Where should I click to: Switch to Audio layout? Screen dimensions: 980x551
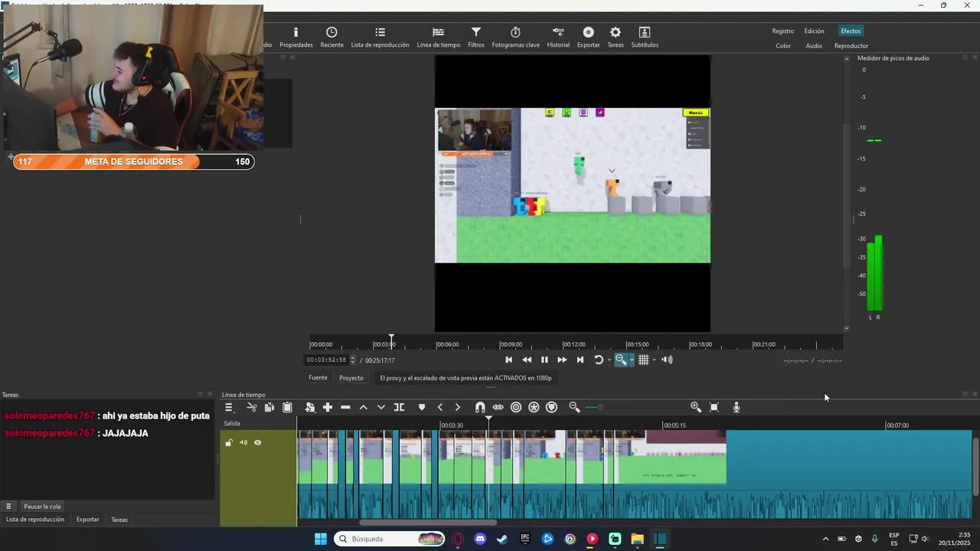point(814,46)
